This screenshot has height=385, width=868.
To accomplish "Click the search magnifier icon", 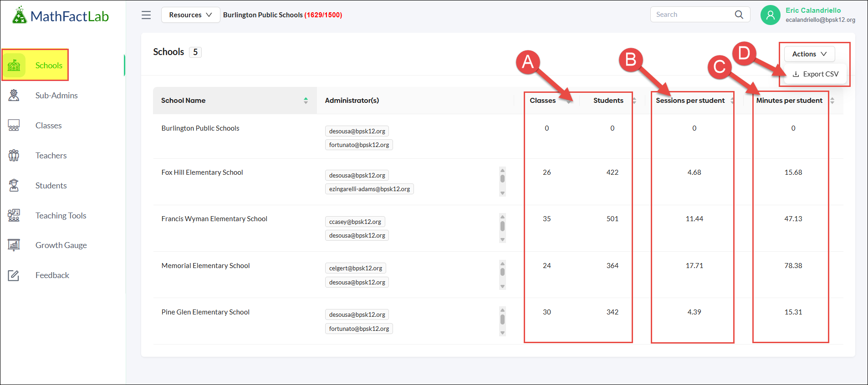I will pyautogui.click(x=739, y=15).
